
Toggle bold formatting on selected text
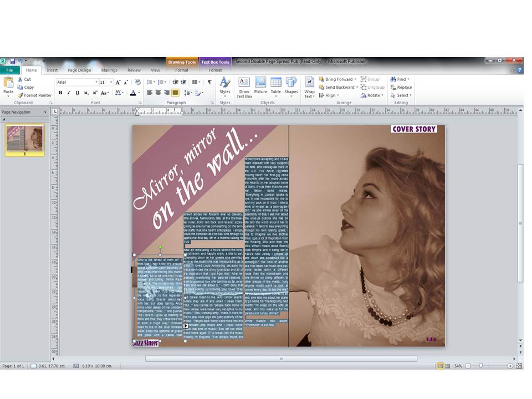pyautogui.click(x=60, y=92)
